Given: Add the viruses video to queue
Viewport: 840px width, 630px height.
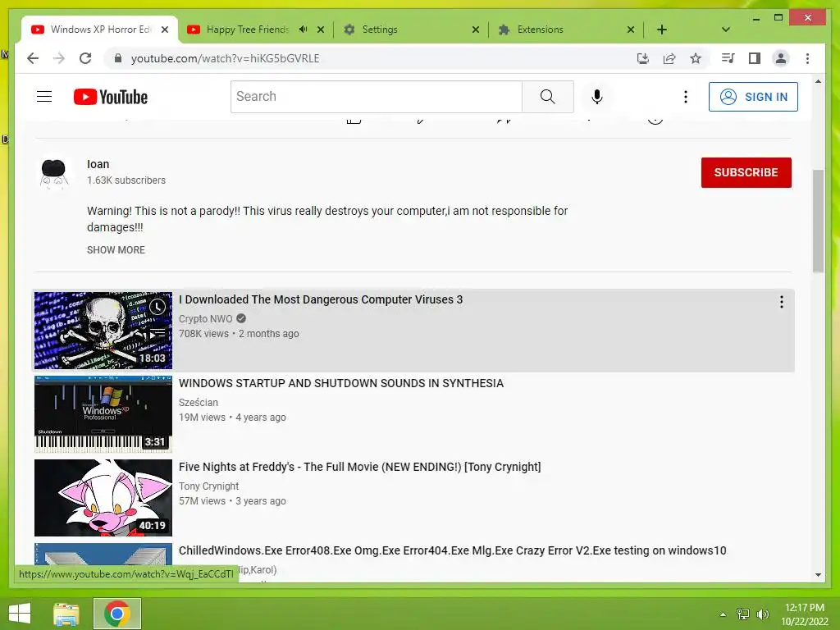Looking at the screenshot, I should [x=157, y=335].
